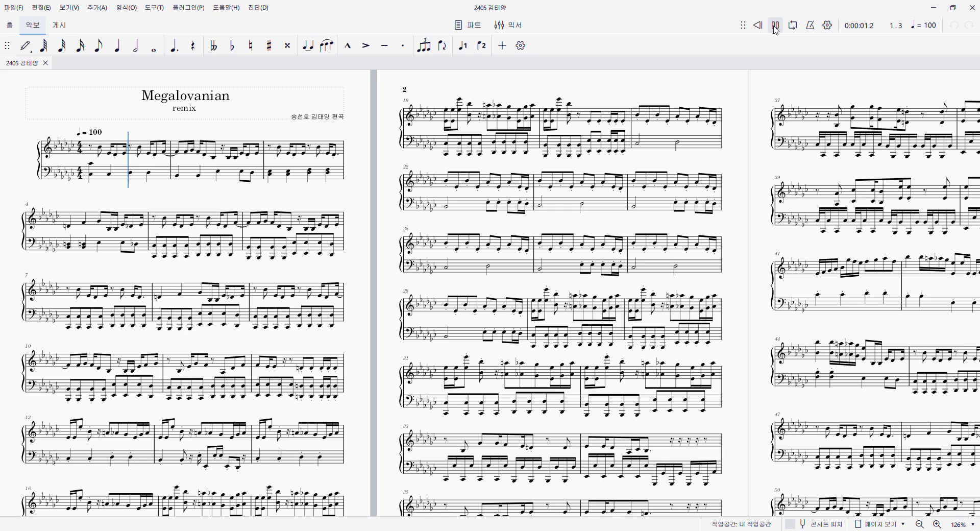The image size is (980, 531).
Task: Open the 양식(O) menu
Action: click(x=126, y=8)
